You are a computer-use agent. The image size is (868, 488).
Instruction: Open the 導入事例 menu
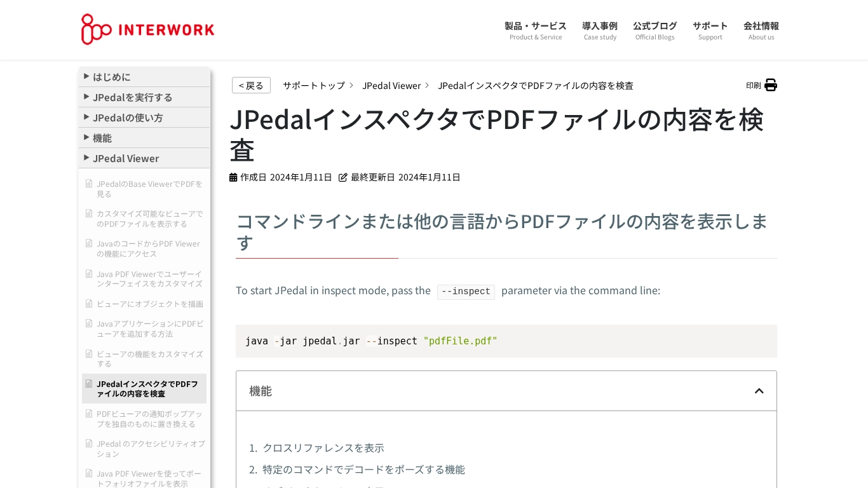point(599,26)
